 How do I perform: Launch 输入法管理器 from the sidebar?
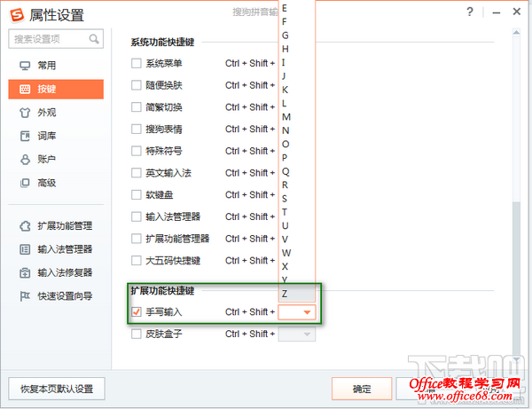(56, 249)
